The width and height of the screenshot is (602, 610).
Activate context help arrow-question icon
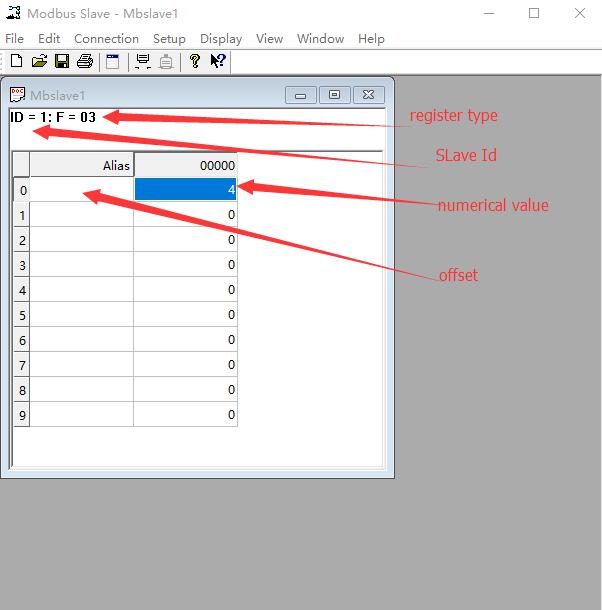pos(218,61)
